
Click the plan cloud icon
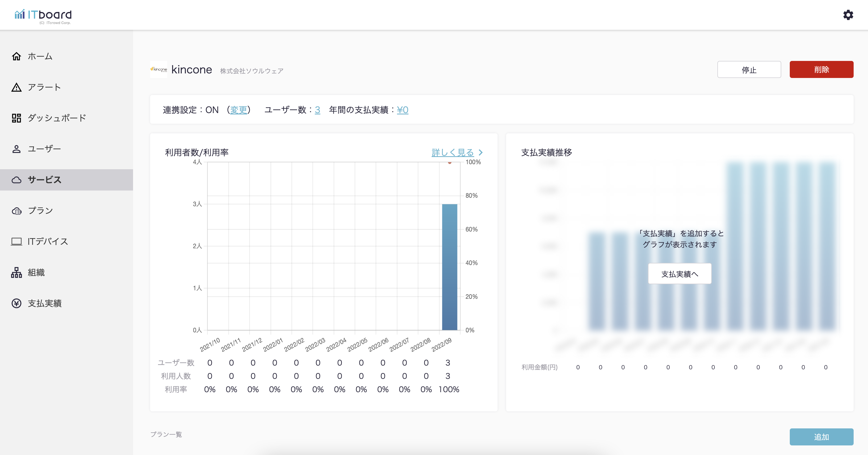(16, 211)
